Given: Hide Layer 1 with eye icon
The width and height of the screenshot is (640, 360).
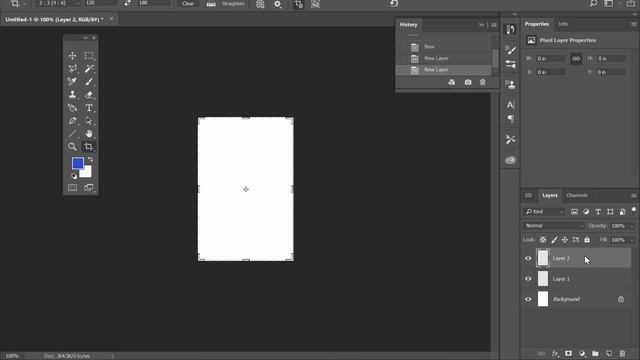Looking at the screenshot, I should pos(528,279).
